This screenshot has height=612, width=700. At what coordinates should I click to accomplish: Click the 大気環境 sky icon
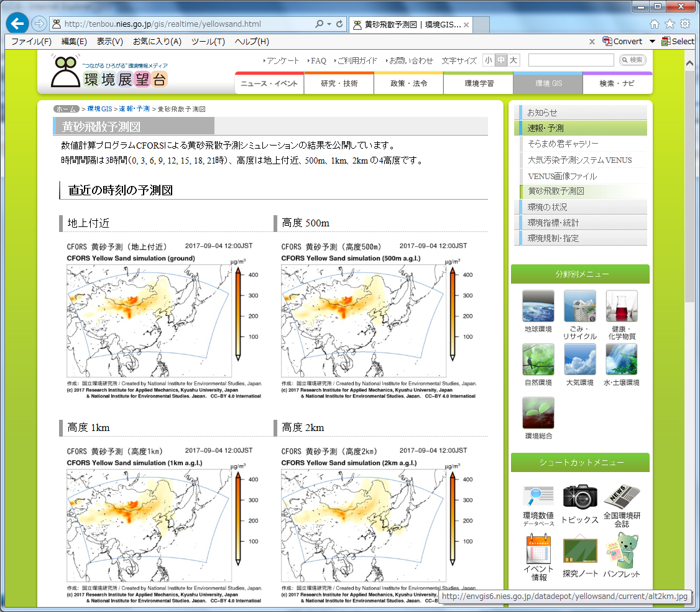click(x=579, y=359)
